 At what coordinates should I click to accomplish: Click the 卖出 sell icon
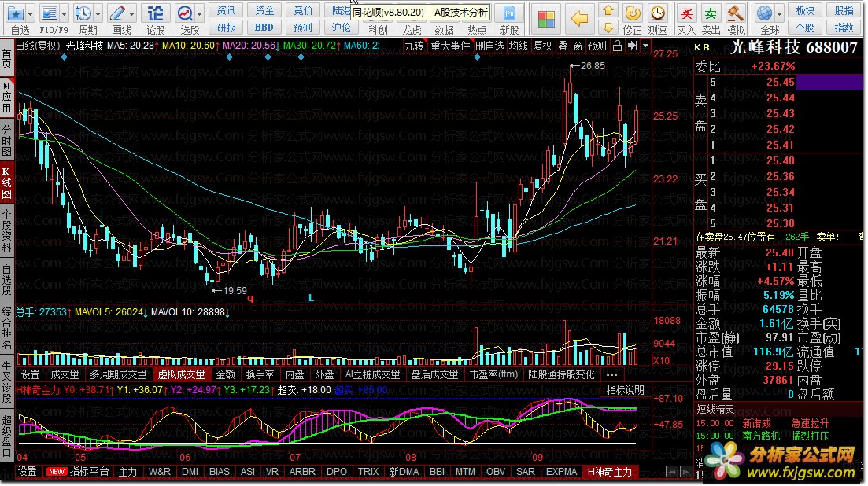pyautogui.click(x=711, y=13)
